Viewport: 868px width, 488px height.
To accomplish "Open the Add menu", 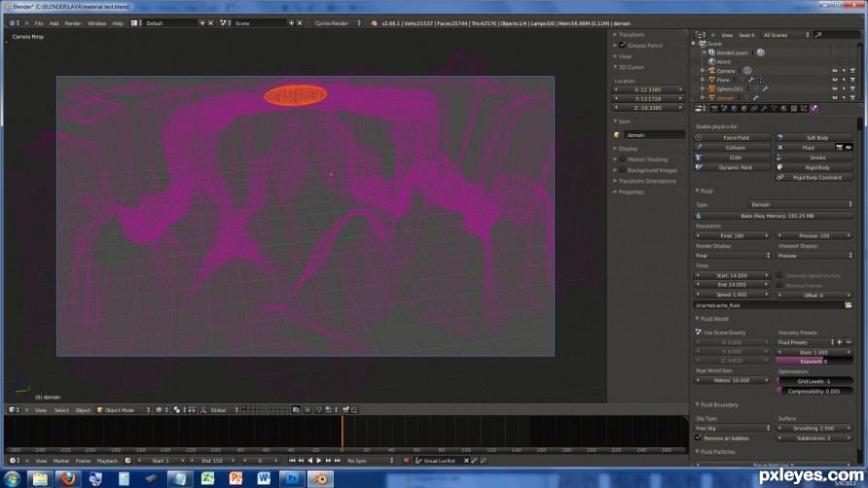I will coord(54,23).
